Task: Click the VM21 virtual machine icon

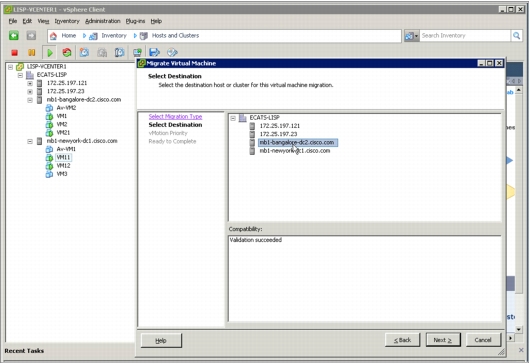Action: tap(49, 133)
